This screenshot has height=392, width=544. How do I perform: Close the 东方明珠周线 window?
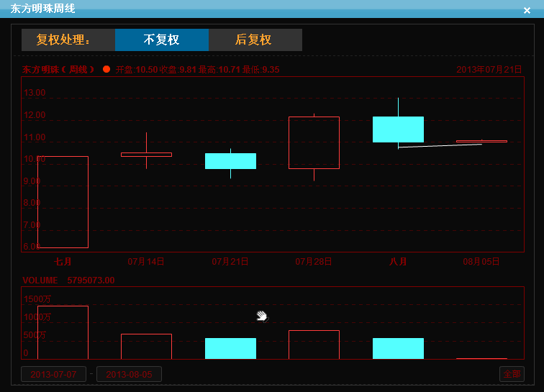click(527, 10)
